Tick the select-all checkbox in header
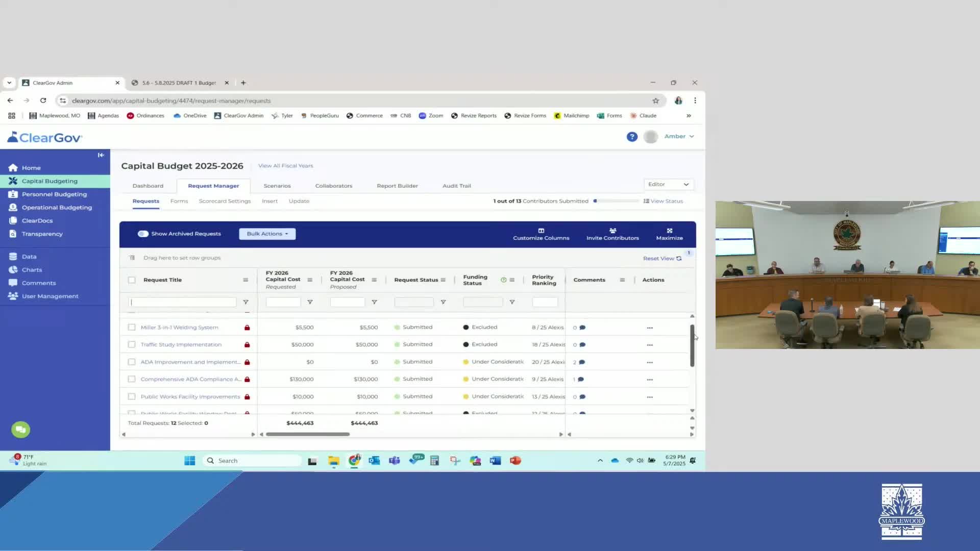This screenshot has height=551, width=980. click(132, 280)
